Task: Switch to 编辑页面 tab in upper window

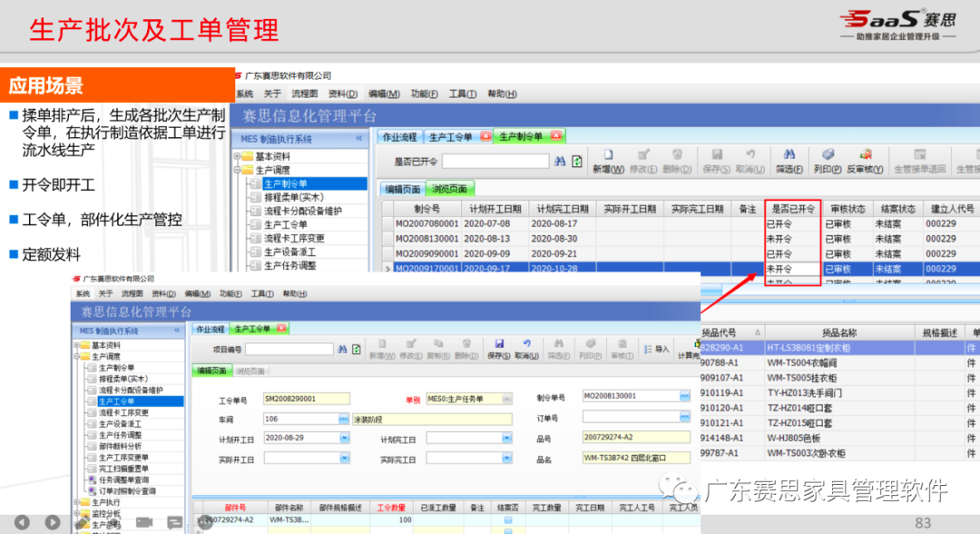Action: (x=402, y=189)
